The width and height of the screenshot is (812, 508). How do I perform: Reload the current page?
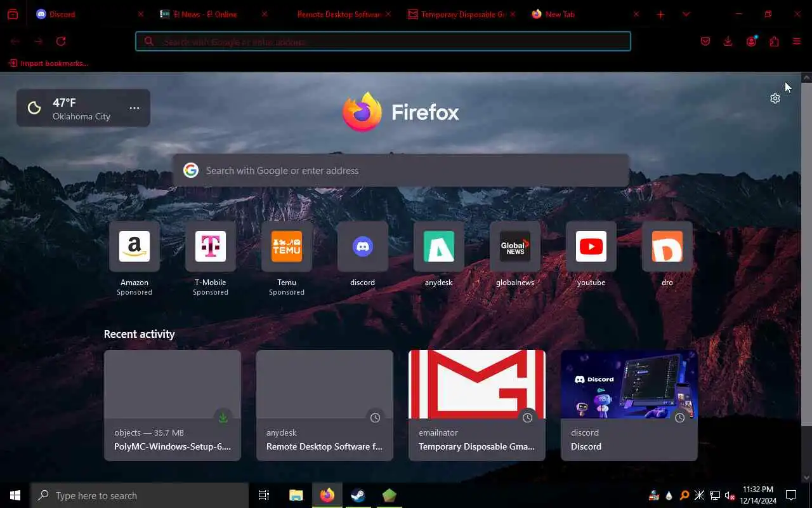coord(61,41)
